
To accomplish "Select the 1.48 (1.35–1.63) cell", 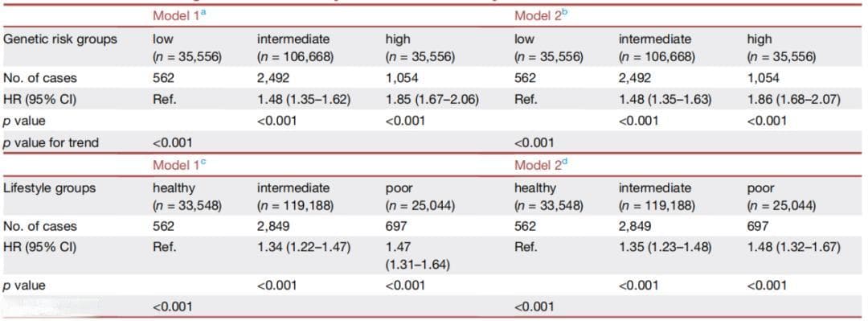I will click(x=665, y=101).
